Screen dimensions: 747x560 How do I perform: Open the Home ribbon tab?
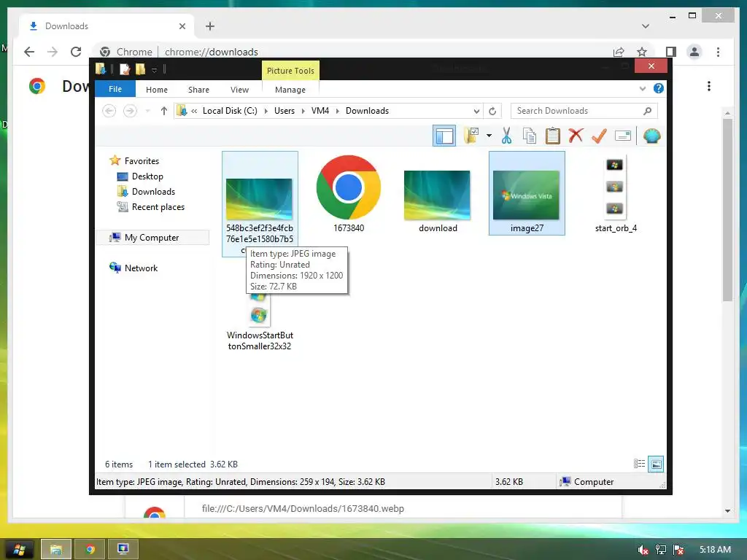click(x=157, y=90)
